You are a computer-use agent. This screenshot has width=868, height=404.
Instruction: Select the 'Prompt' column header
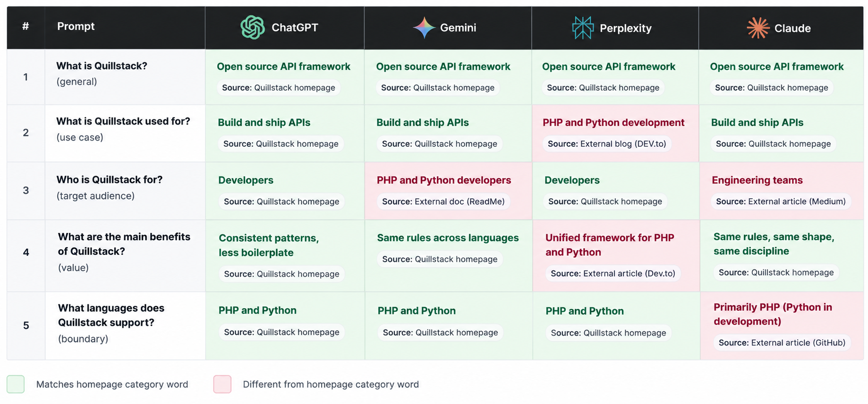(x=76, y=26)
